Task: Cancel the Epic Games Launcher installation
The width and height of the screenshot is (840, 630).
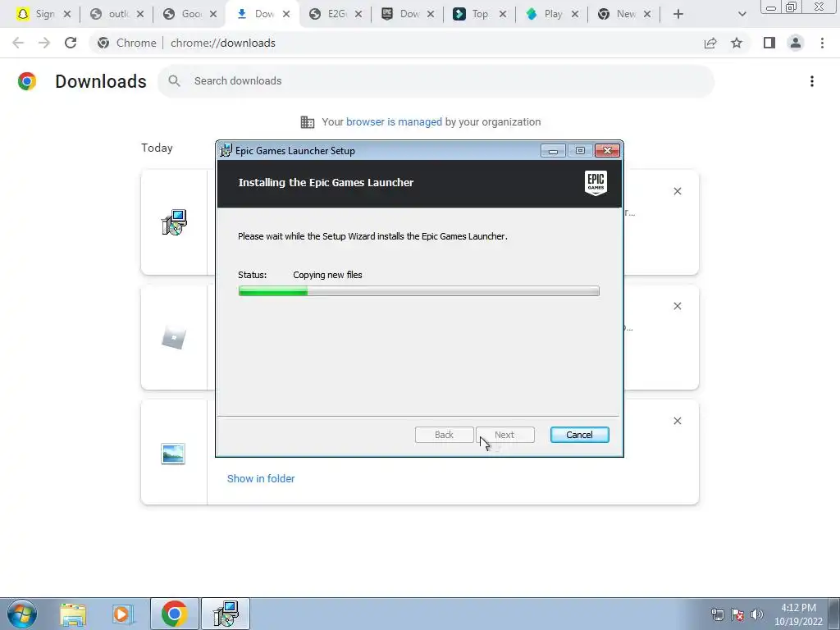Action: (579, 435)
